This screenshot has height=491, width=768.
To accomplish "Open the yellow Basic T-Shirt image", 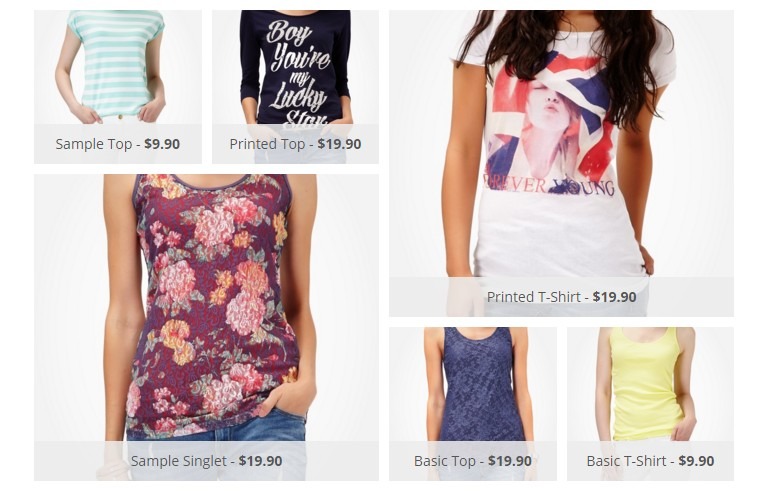I will click(x=650, y=384).
